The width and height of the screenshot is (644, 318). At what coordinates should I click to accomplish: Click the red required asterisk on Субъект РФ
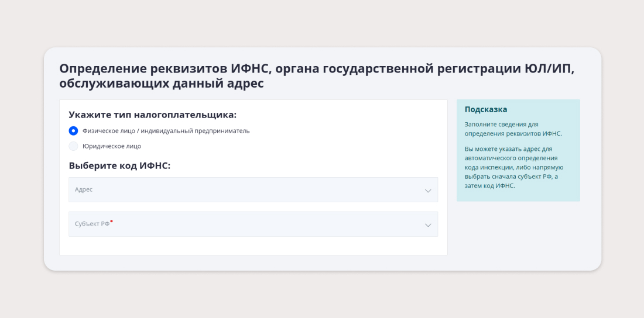coord(111,221)
